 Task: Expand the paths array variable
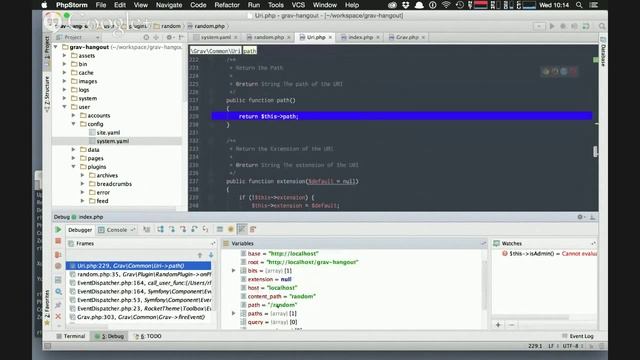point(233,313)
